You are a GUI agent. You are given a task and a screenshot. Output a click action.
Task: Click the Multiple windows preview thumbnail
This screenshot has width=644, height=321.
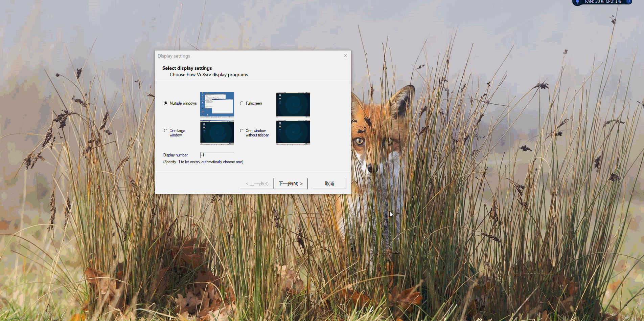tap(217, 105)
